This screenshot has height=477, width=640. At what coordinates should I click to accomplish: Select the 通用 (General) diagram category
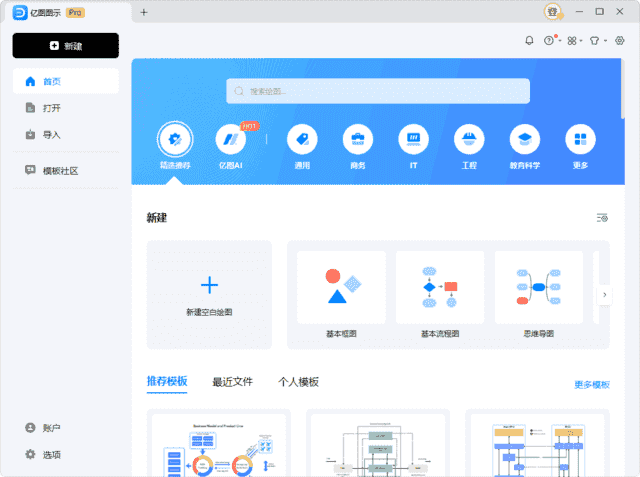click(302, 140)
